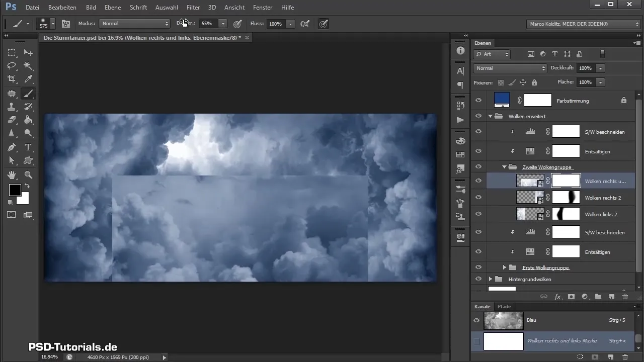This screenshot has height=362, width=644.
Task: Open the brush Modus dropdown
Action: tap(135, 24)
